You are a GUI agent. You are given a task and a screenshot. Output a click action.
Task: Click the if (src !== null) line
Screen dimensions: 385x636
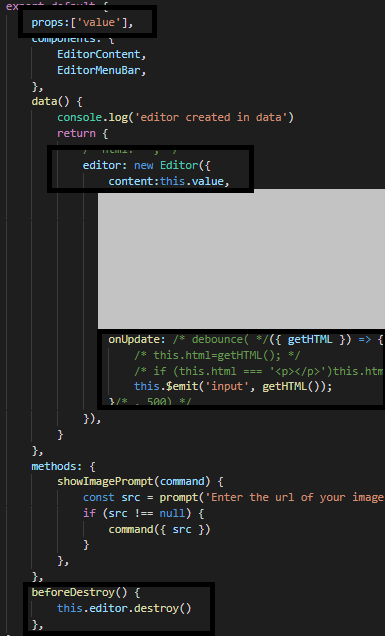coord(143,514)
